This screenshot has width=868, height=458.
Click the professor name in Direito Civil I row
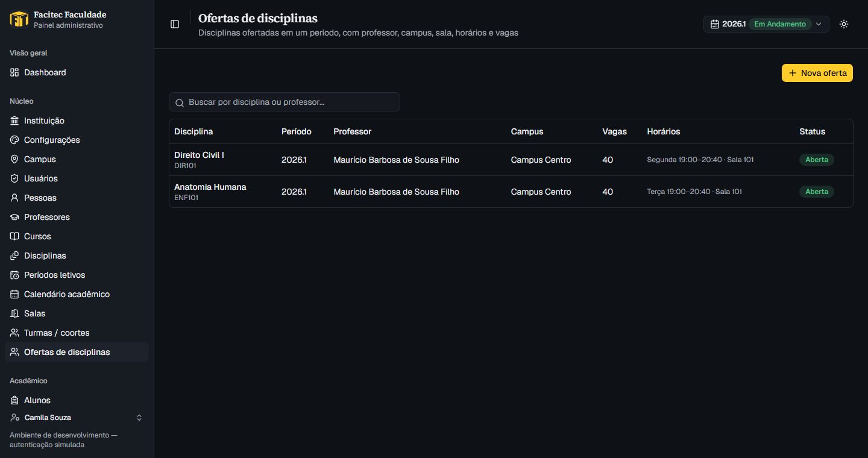tap(396, 160)
